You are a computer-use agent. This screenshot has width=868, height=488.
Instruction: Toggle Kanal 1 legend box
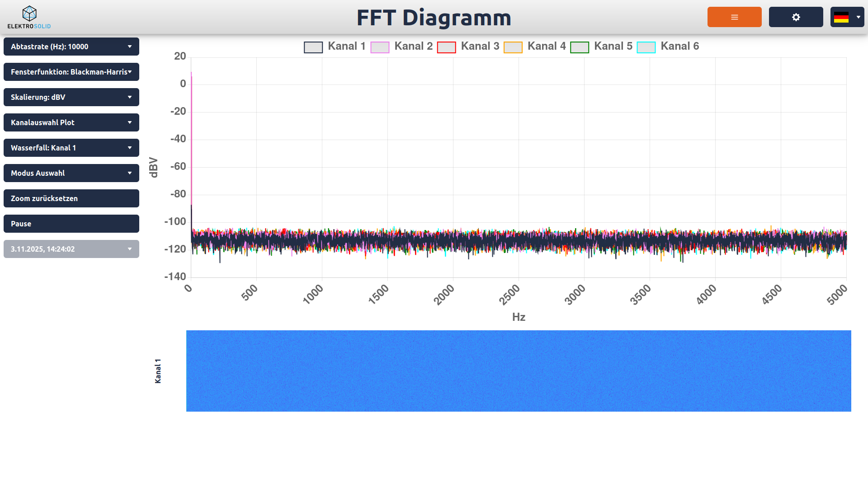(x=313, y=47)
